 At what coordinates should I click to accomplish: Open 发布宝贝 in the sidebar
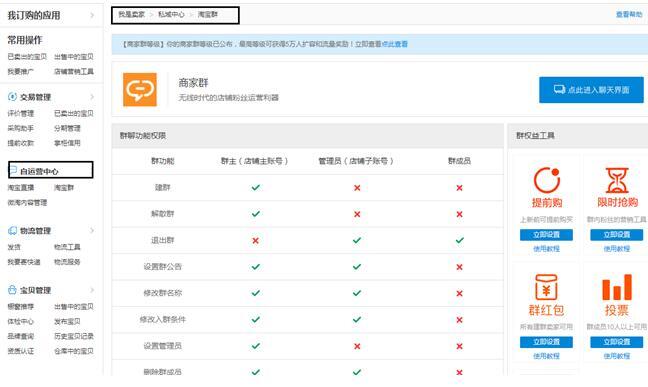coord(67,321)
